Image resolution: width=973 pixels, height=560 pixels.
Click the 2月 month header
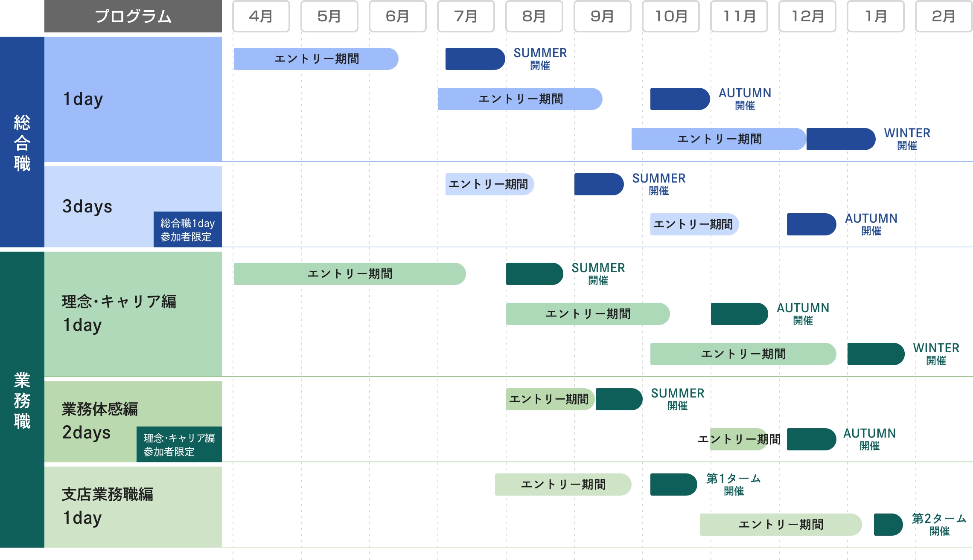tap(944, 17)
